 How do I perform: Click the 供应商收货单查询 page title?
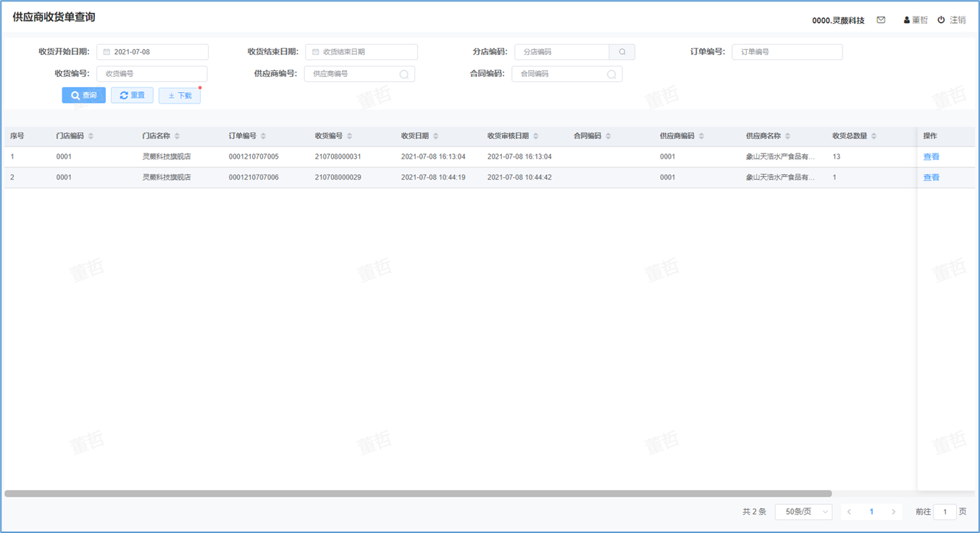coord(54,17)
